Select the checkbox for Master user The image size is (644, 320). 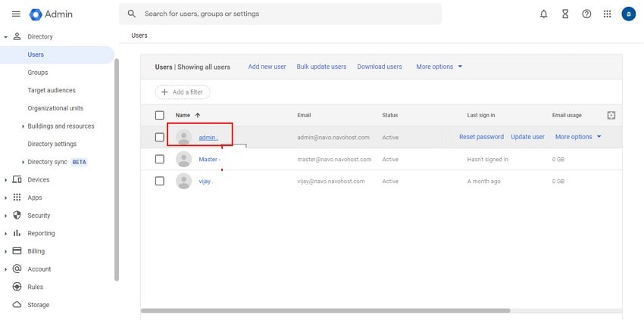coord(159,159)
